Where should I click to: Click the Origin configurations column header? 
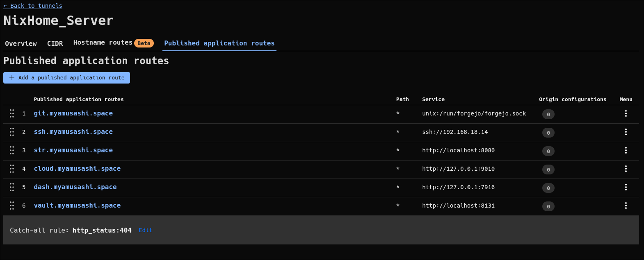[x=572, y=99]
